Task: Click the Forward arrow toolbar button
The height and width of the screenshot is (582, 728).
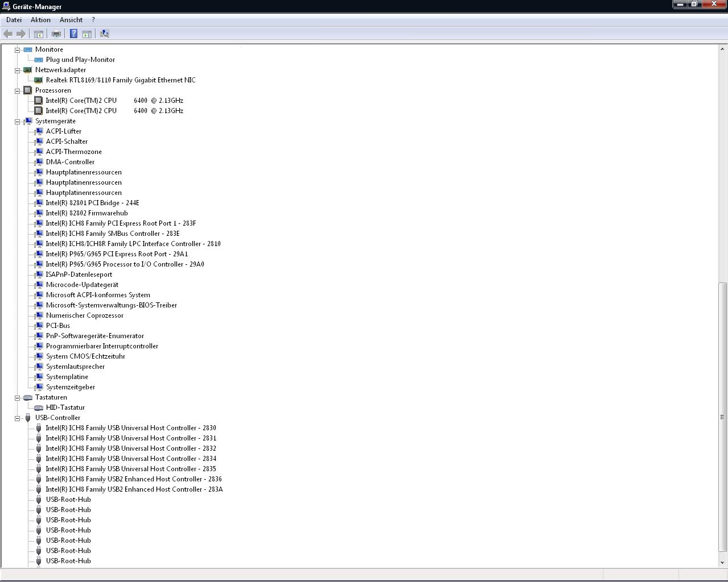Action: point(21,34)
